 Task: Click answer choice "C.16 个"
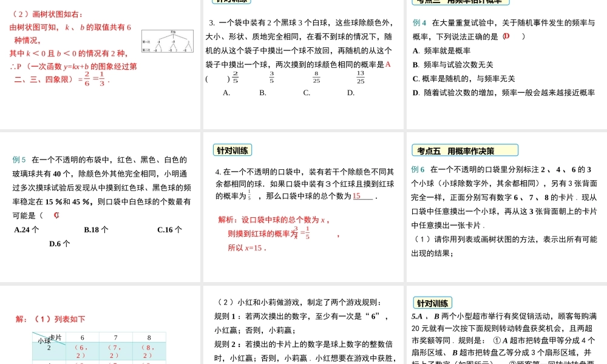pyautogui.click(x=169, y=230)
